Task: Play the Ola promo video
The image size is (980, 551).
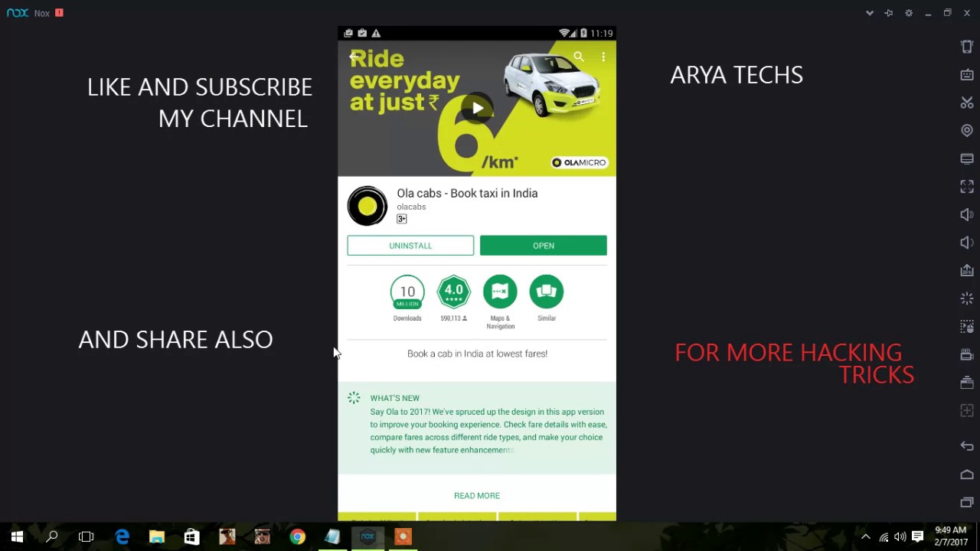Action: [477, 108]
